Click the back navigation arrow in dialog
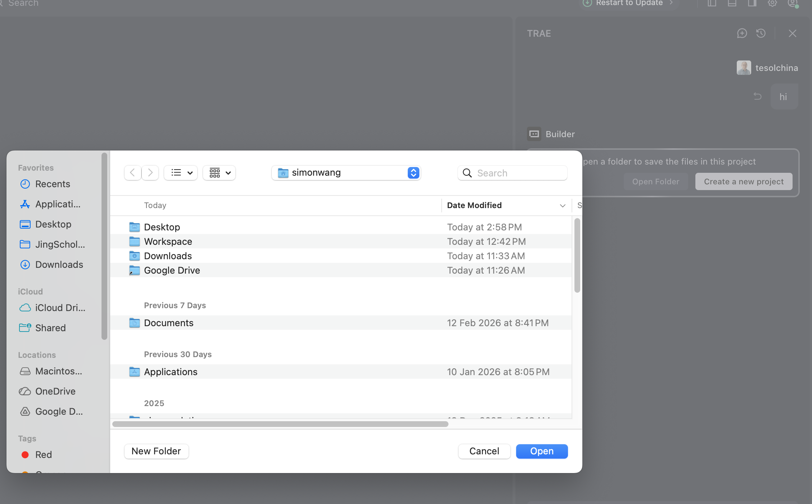 click(132, 173)
